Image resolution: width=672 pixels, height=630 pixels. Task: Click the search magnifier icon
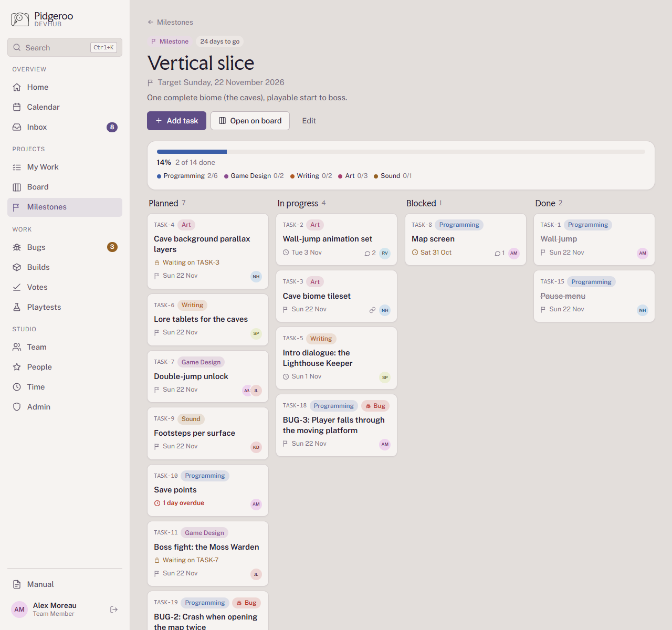coord(17,47)
